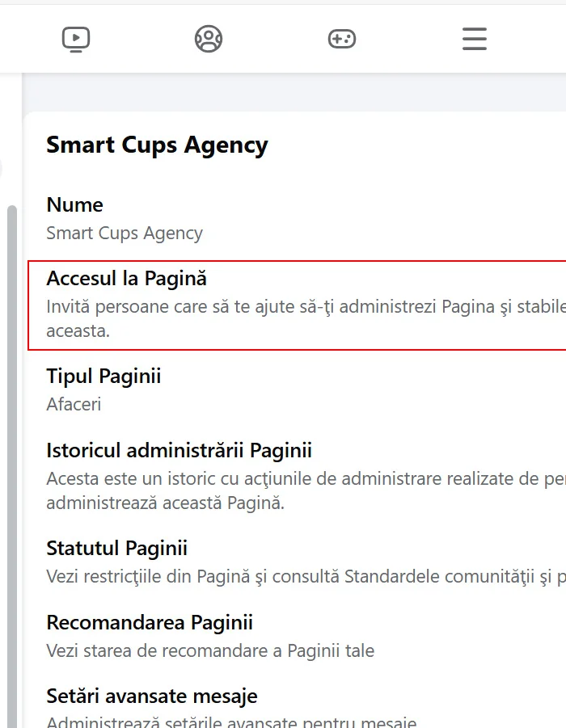Click the Smart Cups Agency page heading
566x728 pixels.
(157, 145)
